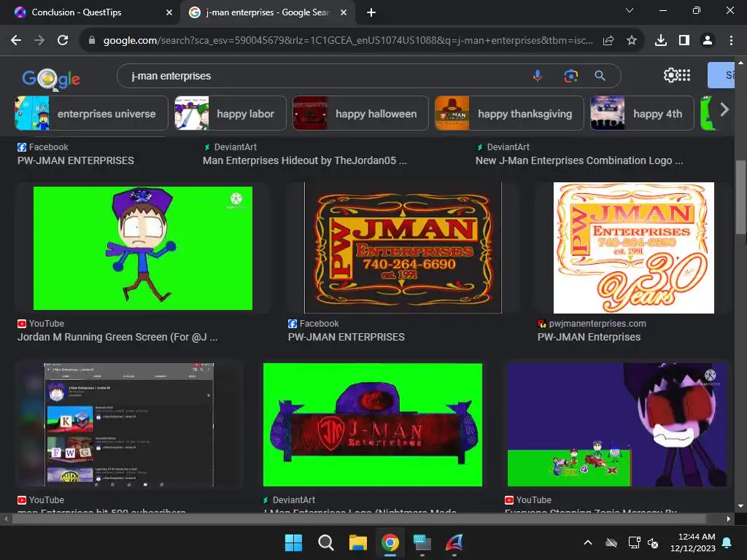Start voice search with the microphone icon

[538, 76]
